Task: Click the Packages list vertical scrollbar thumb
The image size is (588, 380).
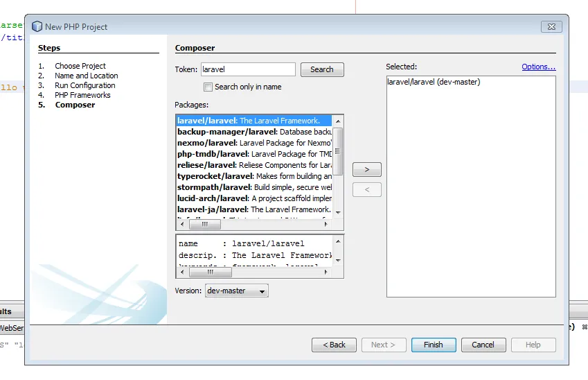Action: click(x=338, y=151)
